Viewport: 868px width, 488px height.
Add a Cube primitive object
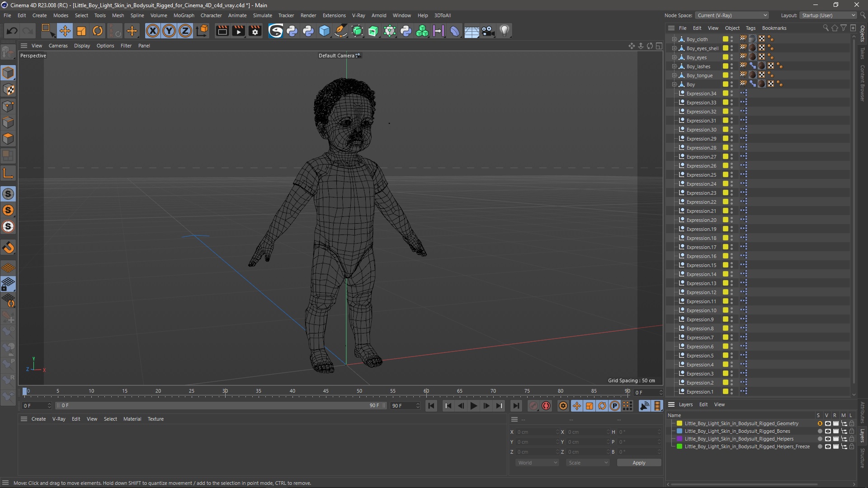pos(325,31)
